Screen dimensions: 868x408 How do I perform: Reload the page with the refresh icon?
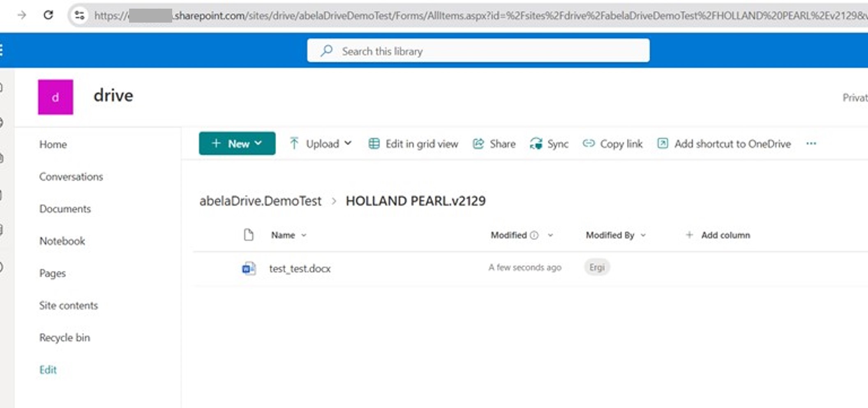click(48, 15)
